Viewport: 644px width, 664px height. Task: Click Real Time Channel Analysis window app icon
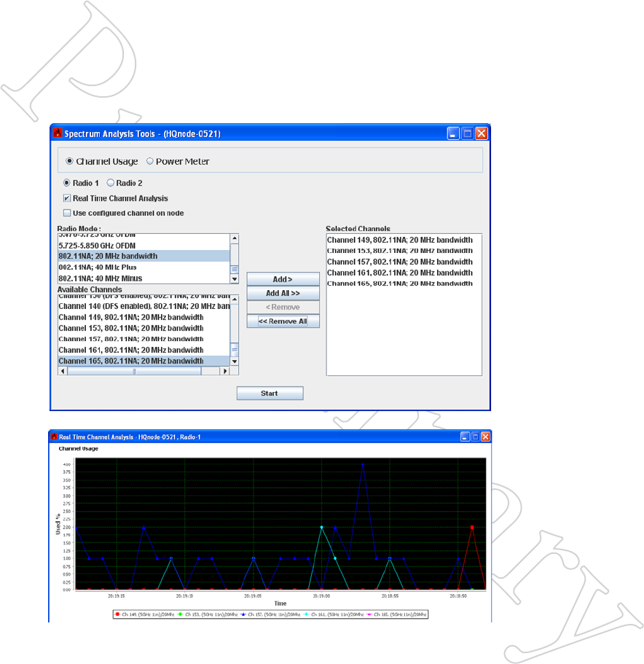[54, 437]
